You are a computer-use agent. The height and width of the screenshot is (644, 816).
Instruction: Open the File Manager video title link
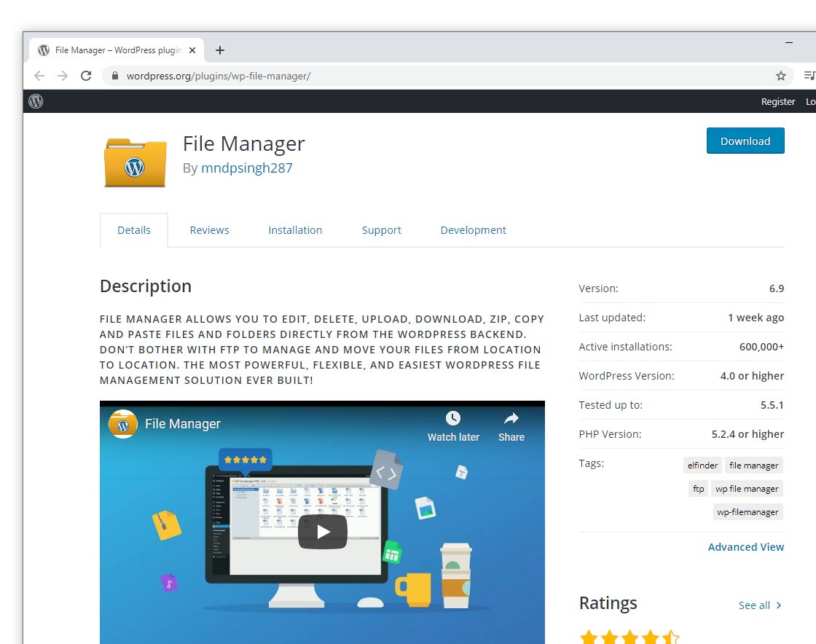(183, 424)
